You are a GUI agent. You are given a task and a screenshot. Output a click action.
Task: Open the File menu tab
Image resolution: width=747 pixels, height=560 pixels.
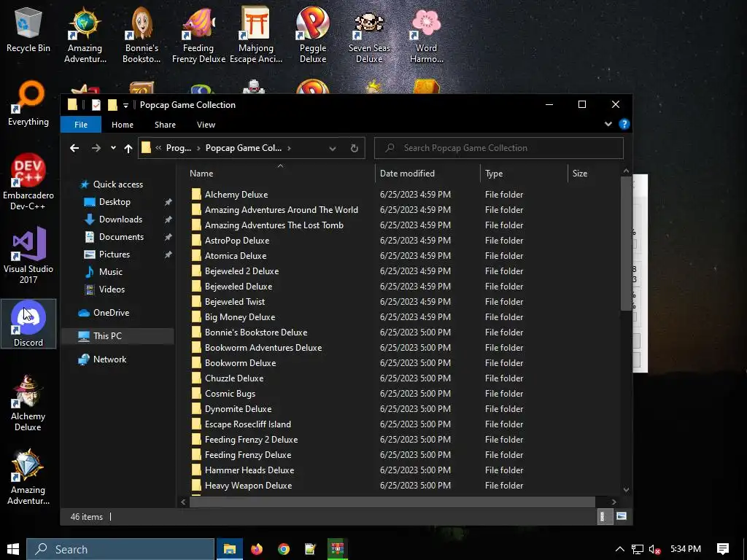tap(81, 124)
